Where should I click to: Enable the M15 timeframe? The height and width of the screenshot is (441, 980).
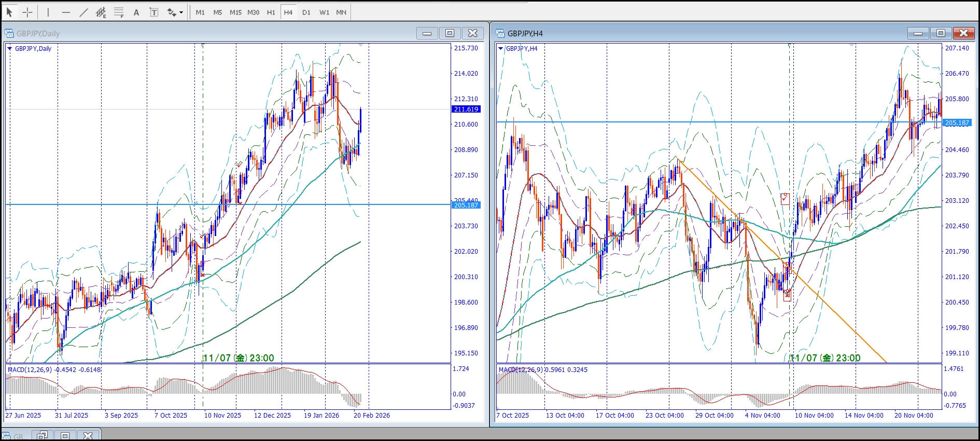point(235,12)
